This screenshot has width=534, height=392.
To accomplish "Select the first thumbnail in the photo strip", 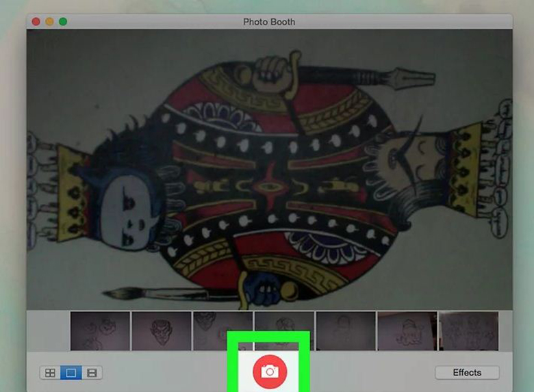I will [100, 331].
